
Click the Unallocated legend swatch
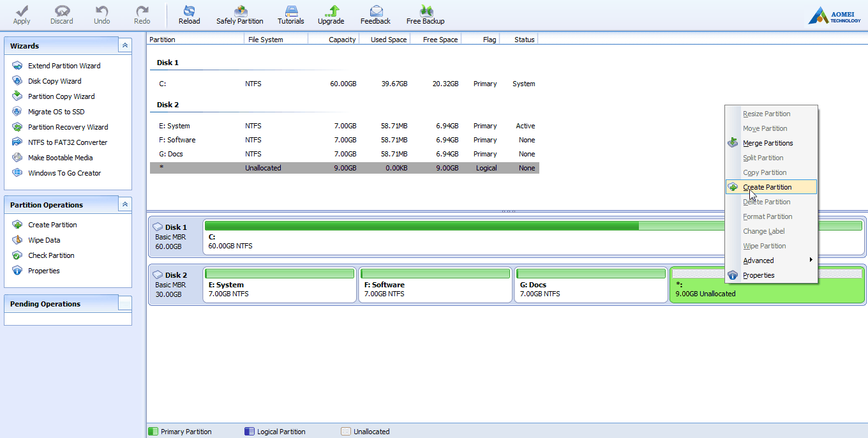[x=346, y=432]
